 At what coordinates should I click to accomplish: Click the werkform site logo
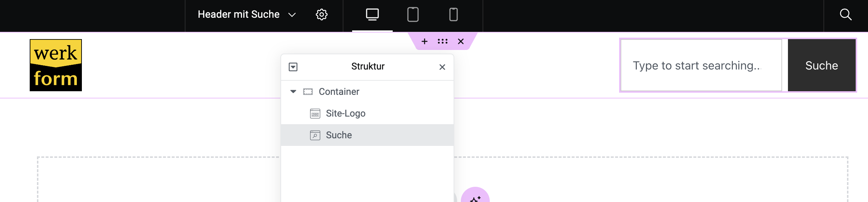click(56, 65)
